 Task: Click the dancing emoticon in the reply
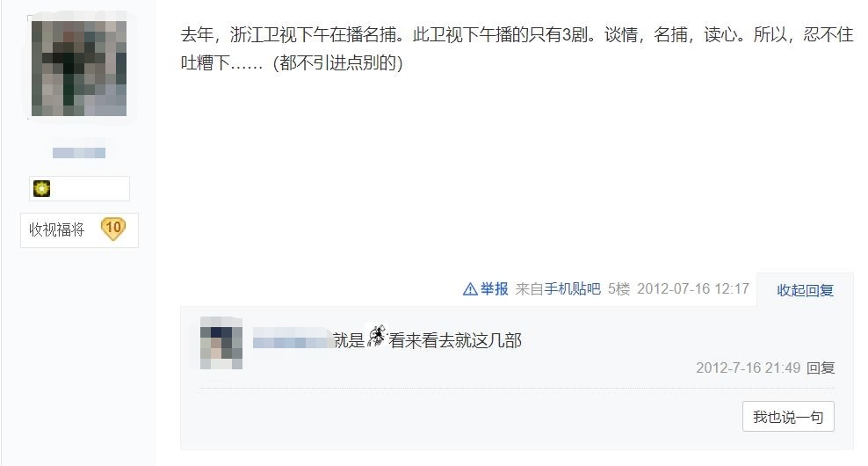[377, 337]
